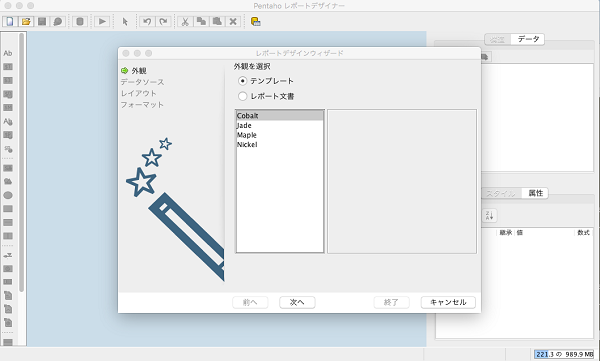The height and width of the screenshot is (361, 600).
Task: Choose the Nickel template in the list
Action: pyautogui.click(x=280, y=144)
